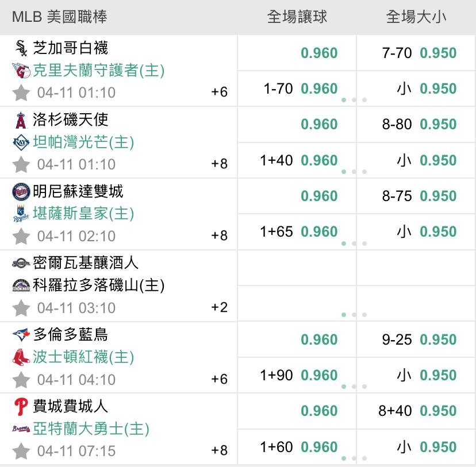476x467 pixels.
Task: Click the Cleveland Guardians team logo
Action: click(x=21, y=70)
